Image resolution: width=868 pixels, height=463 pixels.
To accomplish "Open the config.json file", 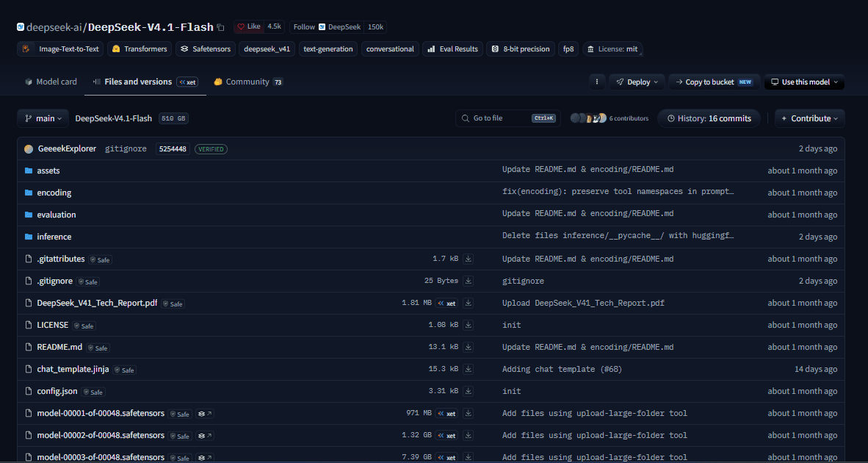I will tap(57, 391).
